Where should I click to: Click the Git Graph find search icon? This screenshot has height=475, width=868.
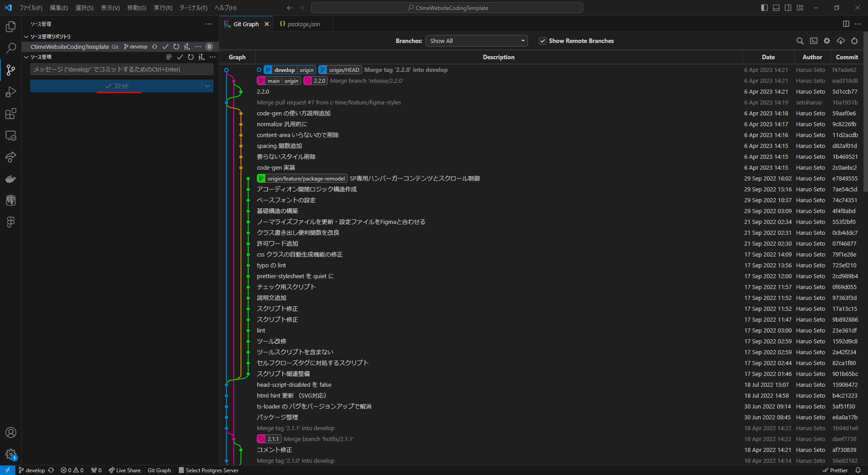pyautogui.click(x=800, y=41)
